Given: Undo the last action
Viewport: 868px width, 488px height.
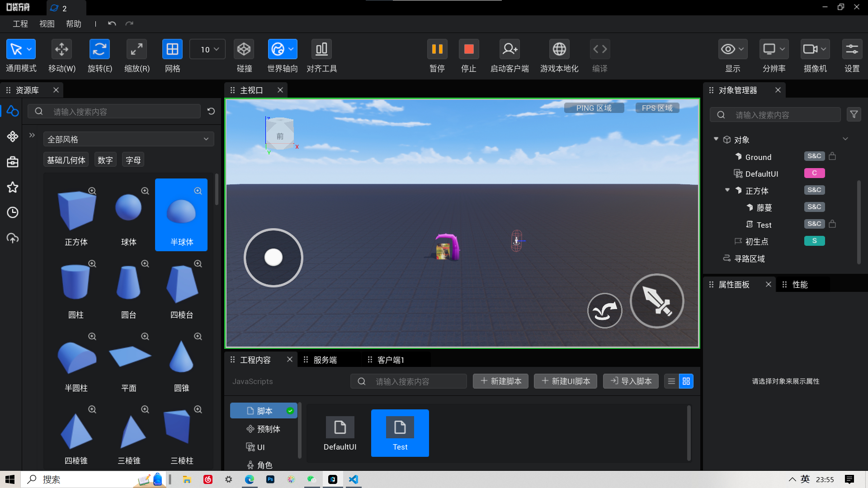Looking at the screenshot, I should pyautogui.click(x=112, y=23).
